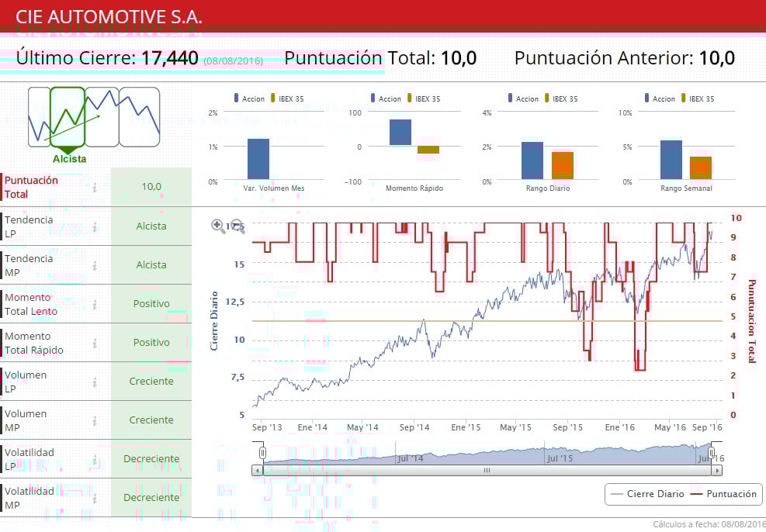Click the 10,0 score cell in table
The width and height of the screenshot is (766, 532).
(151, 186)
